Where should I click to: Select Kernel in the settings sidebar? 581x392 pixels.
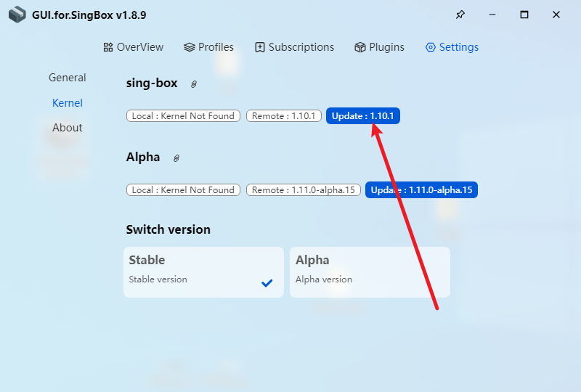click(x=67, y=102)
